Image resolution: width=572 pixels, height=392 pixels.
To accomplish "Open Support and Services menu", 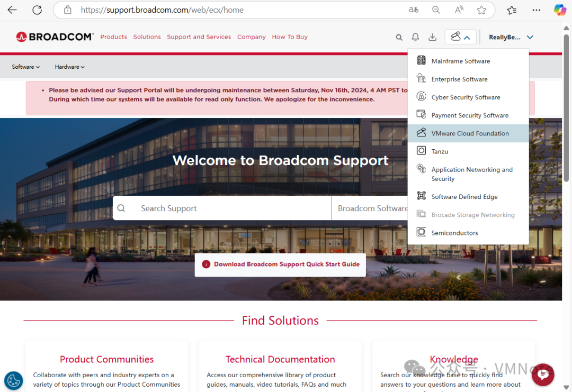I will tap(199, 37).
